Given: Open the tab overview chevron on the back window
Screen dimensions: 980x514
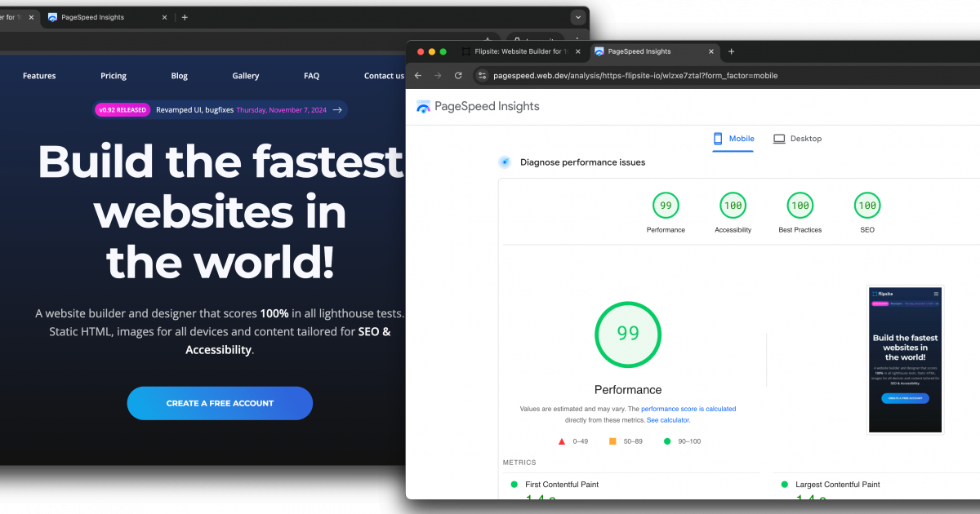Looking at the screenshot, I should click(x=577, y=16).
